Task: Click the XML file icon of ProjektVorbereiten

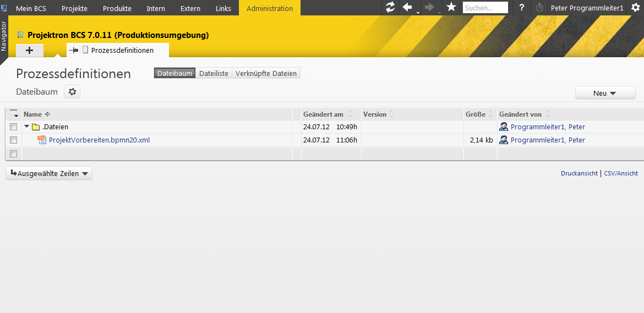Action: [x=42, y=140]
